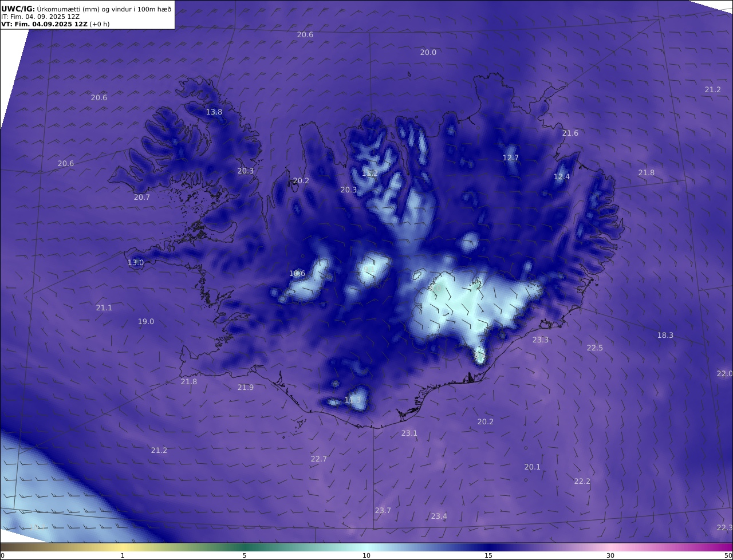Screen dimensions: 733x560
Task: Click the VT valid time line (+0 h)
Action: [x=55, y=25]
